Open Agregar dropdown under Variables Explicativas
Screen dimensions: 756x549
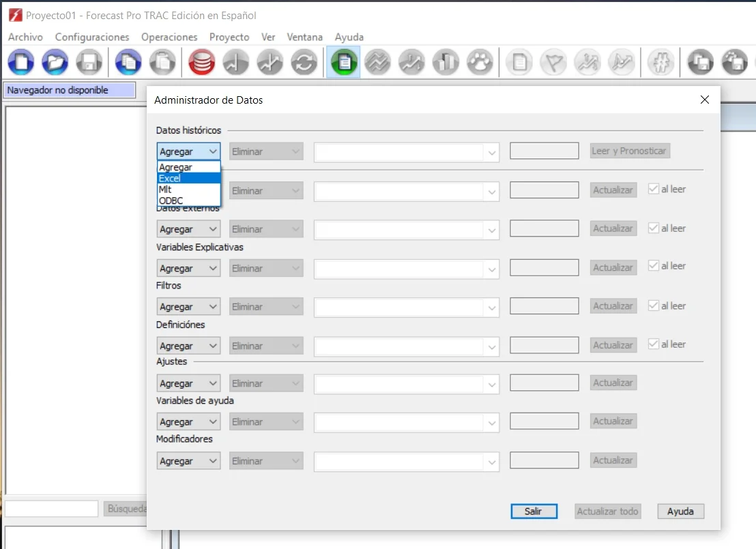[188, 268]
